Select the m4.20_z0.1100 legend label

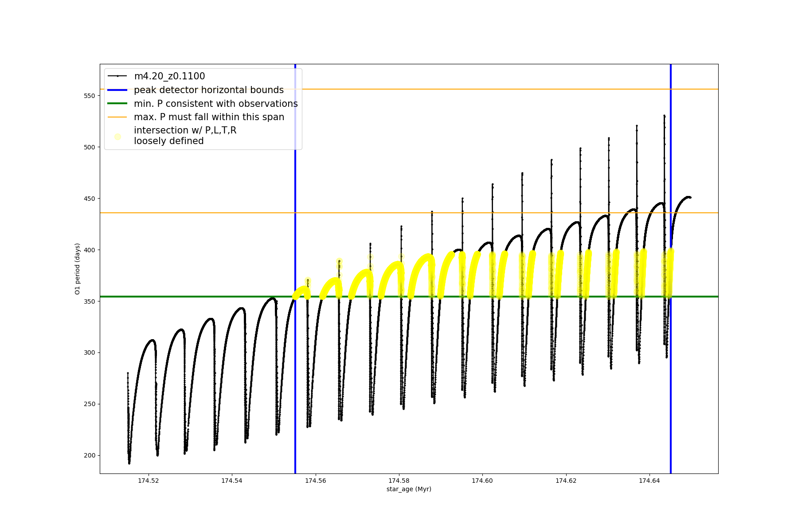tap(169, 76)
